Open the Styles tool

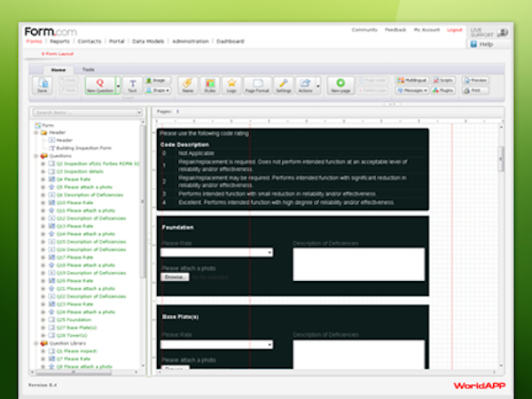click(x=209, y=85)
